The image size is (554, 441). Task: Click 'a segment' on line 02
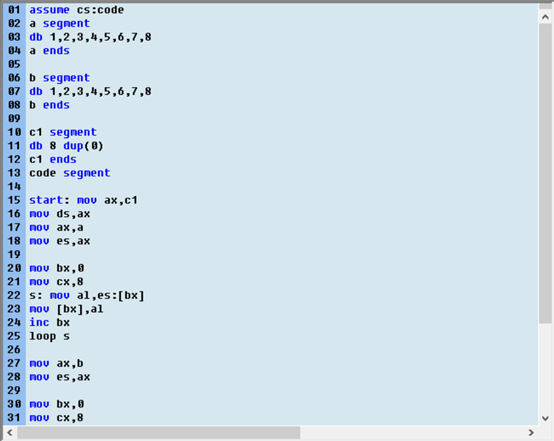point(60,24)
